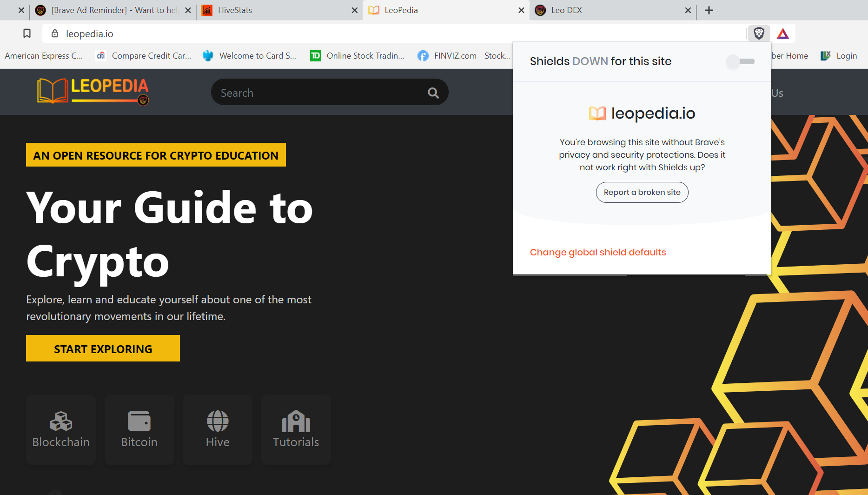Bookmark this page with the bookmark icon
The width and height of the screenshot is (868, 495).
[x=27, y=33]
